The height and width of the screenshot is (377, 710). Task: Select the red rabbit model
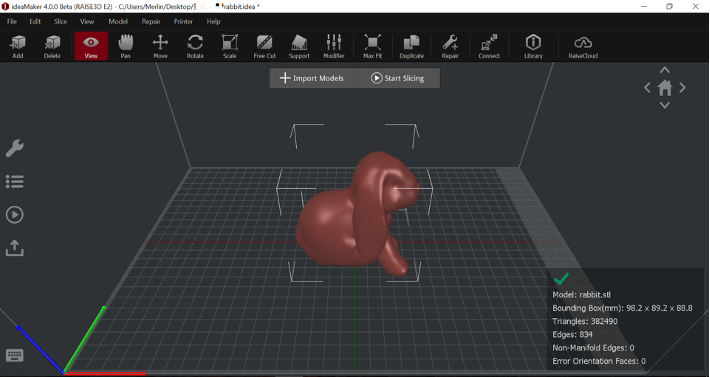[358, 213]
